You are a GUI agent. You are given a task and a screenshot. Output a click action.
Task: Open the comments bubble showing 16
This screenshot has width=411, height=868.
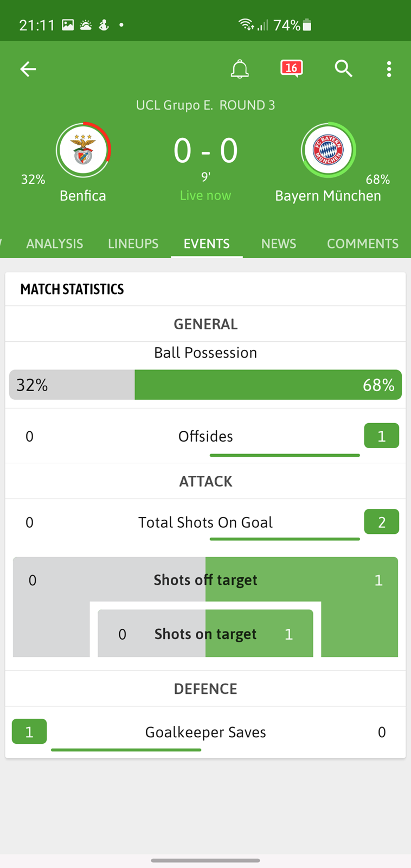point(291,69)
